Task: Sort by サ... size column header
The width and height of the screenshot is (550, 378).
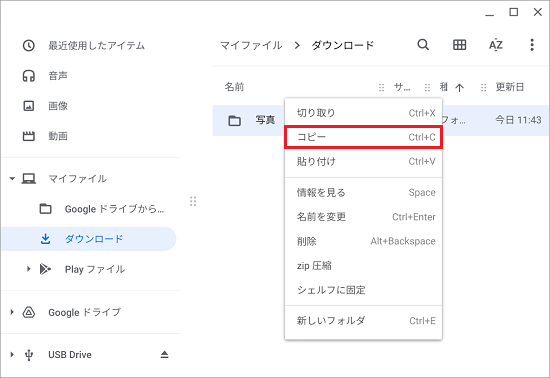Action: click(402, 87)
